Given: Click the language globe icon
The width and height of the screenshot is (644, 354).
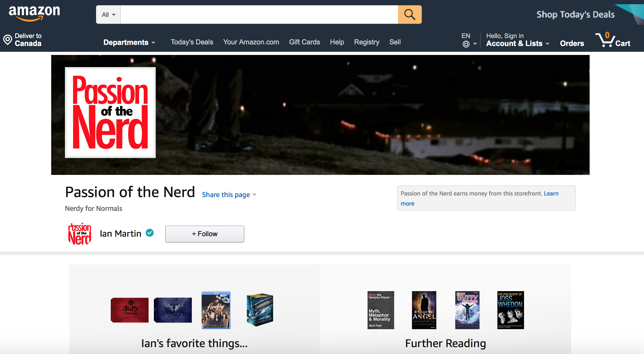Looking at the screenshot, I should pyautogui.click(x=466, y=44).
